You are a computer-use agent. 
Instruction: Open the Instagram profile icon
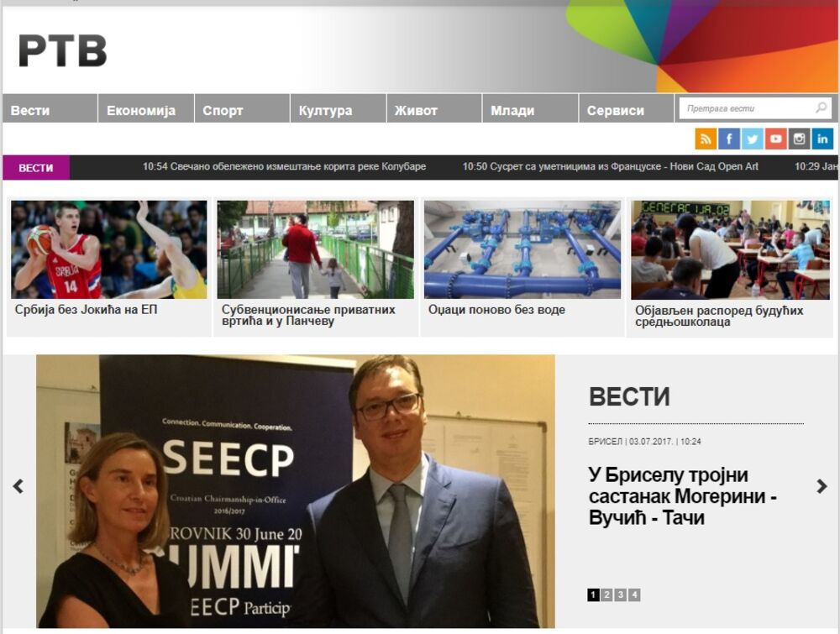pos(800,139)
